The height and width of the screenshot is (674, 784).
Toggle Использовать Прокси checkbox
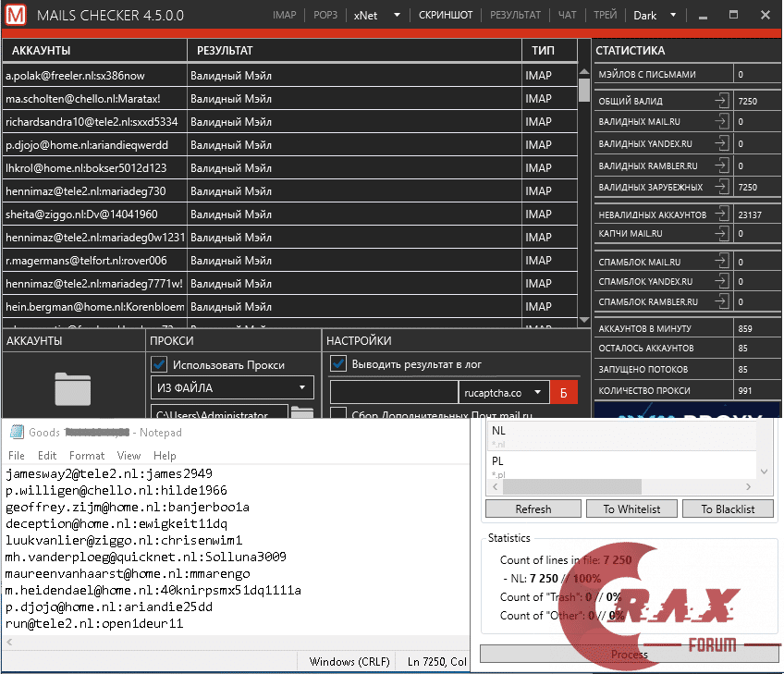coord(159,364)
